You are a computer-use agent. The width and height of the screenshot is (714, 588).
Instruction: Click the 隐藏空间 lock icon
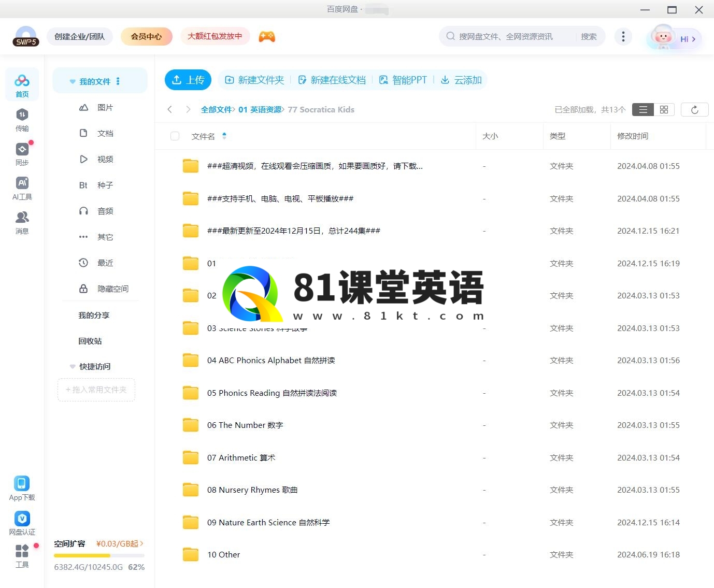click(x=83, y=289)
